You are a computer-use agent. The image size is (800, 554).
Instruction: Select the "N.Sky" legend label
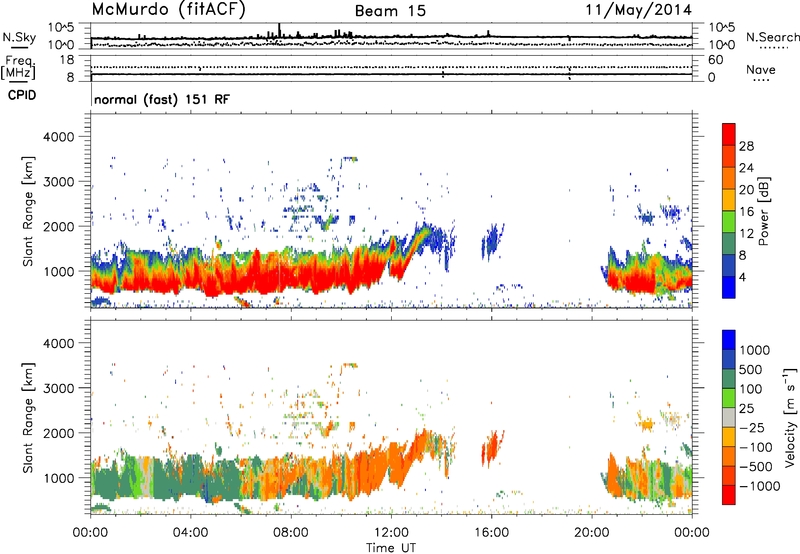click(x=19, y=37)
